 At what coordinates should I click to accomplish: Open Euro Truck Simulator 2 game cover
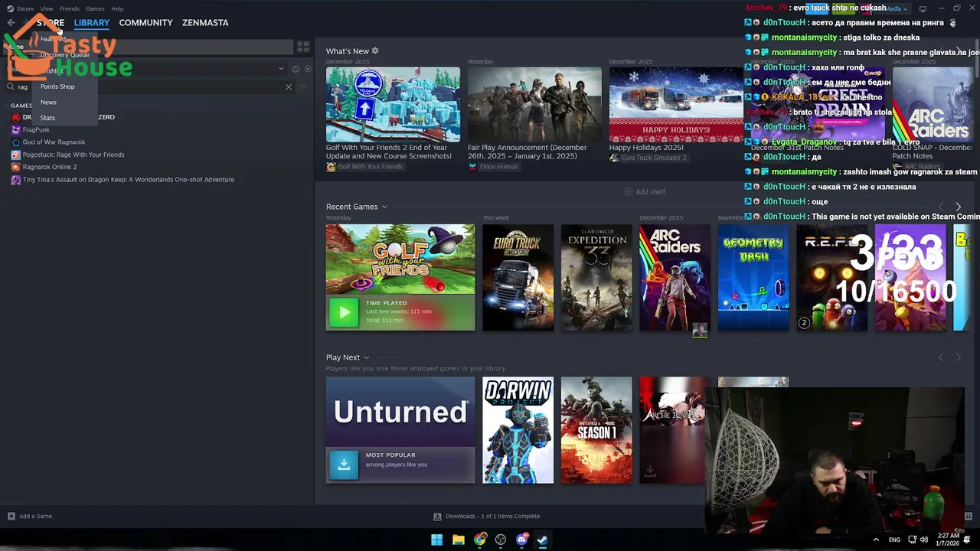pos(518,278)
